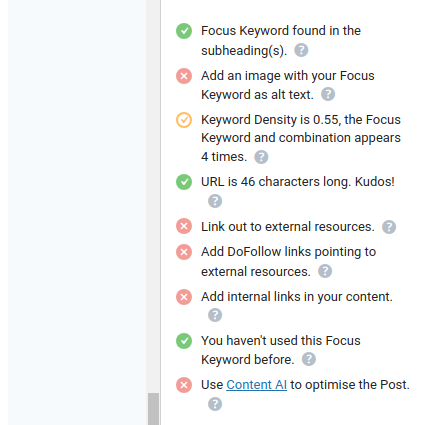Open help for unused Focus Keyword check
422x425 pixels.
point(309,359)
